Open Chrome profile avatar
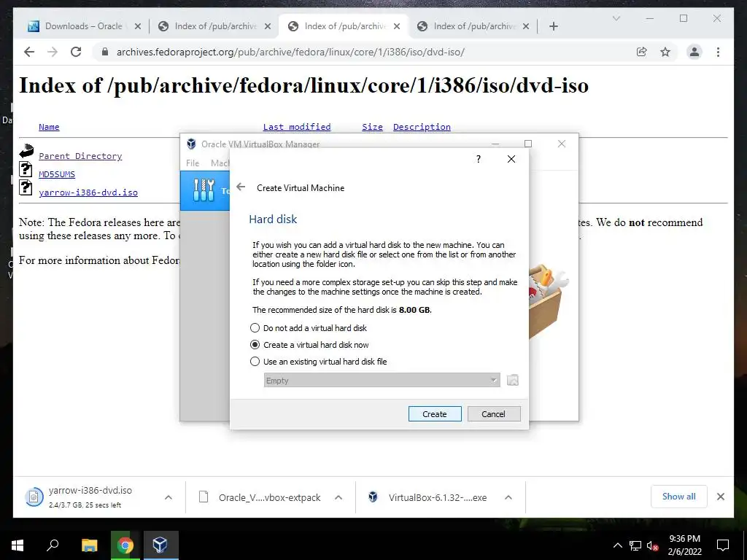This screenshot has width=747, height=560. click(x=694, y=52)
